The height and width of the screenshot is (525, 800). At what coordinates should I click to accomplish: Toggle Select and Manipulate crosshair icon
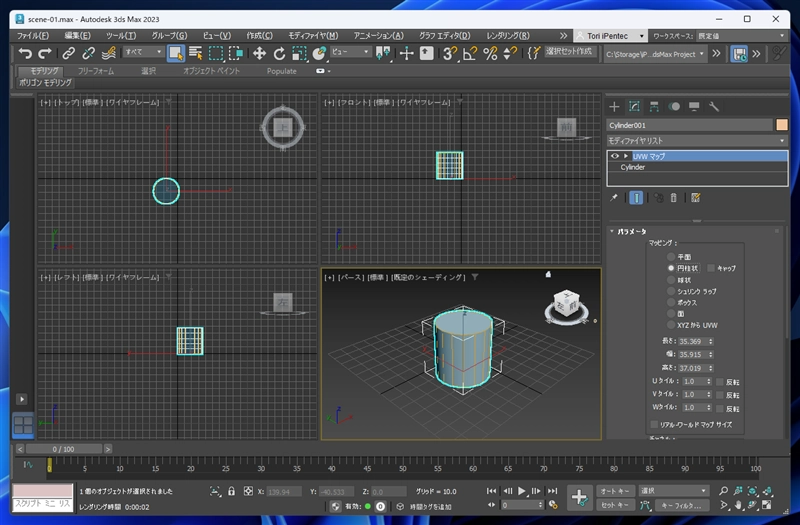[x=406, y=53]
